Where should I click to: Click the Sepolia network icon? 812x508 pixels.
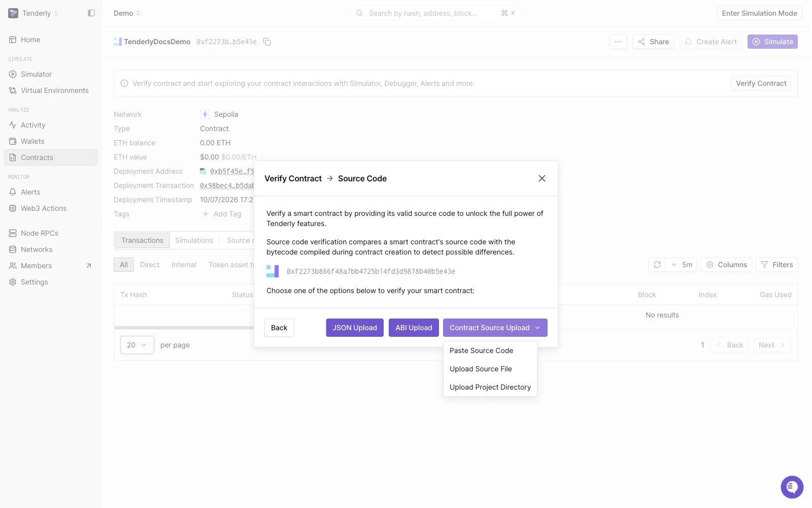[x=205, y=114]
